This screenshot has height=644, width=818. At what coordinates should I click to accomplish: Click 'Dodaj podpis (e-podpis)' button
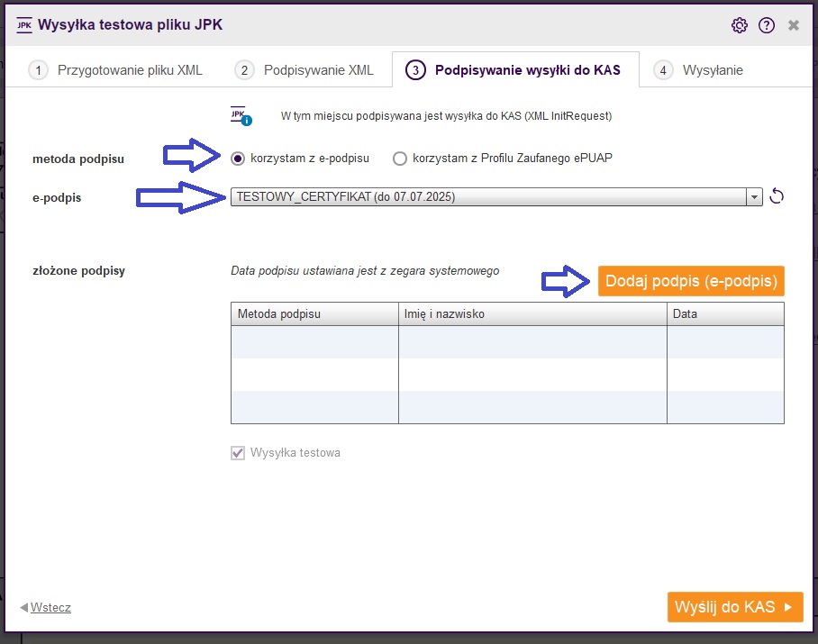point(691,281)
